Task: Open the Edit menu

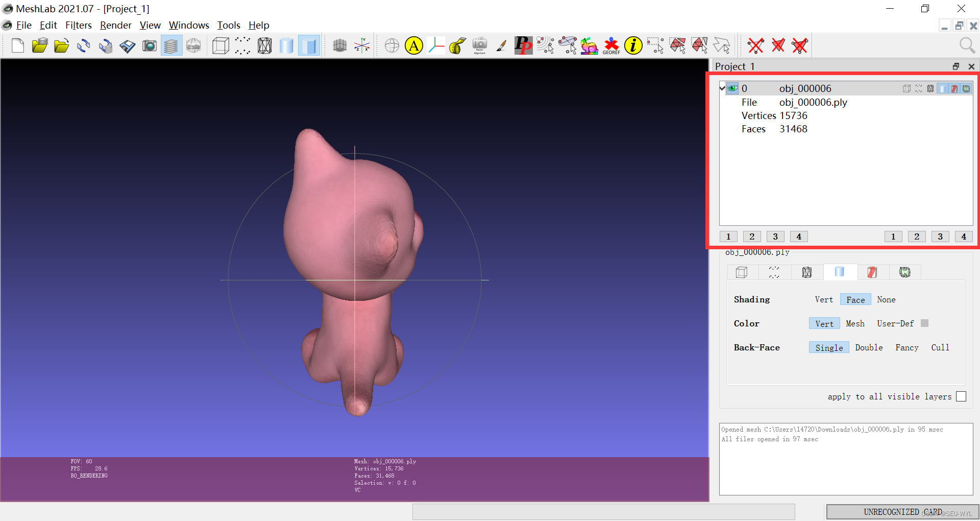Action: tap(48, 25)
